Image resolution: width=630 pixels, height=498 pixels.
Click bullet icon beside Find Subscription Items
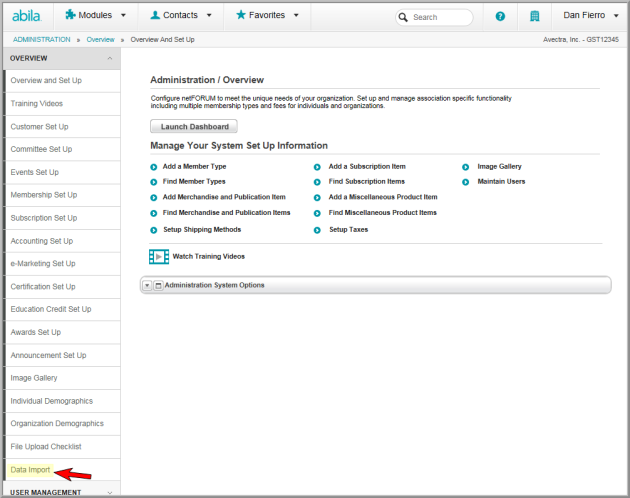click(317, 182)
